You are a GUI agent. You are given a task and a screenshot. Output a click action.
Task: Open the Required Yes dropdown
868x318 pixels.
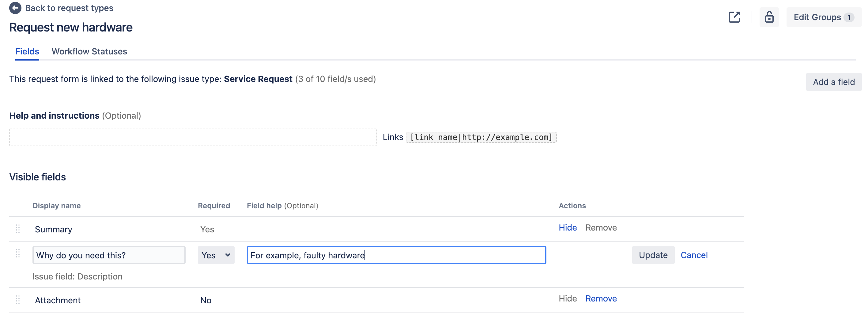(216, 255)
